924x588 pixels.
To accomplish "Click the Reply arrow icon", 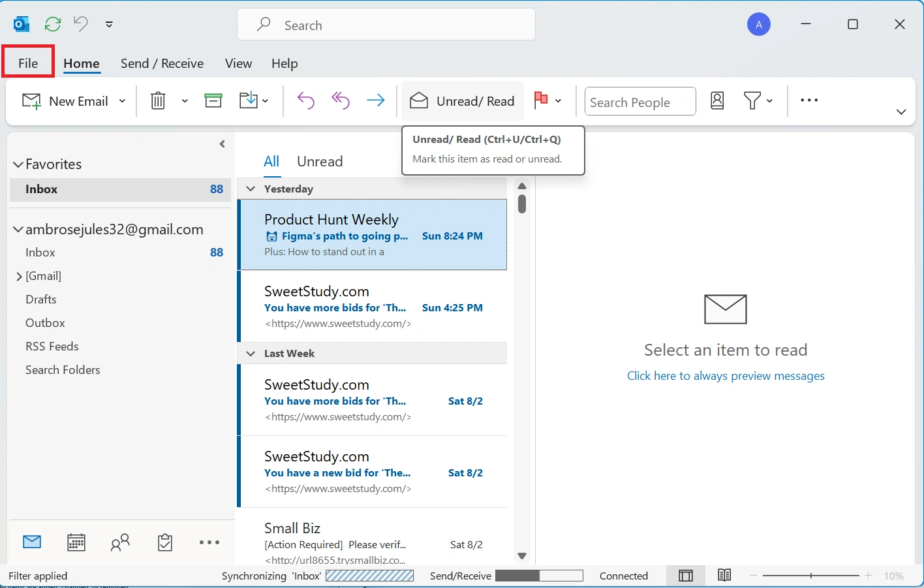I will (305, 101).
